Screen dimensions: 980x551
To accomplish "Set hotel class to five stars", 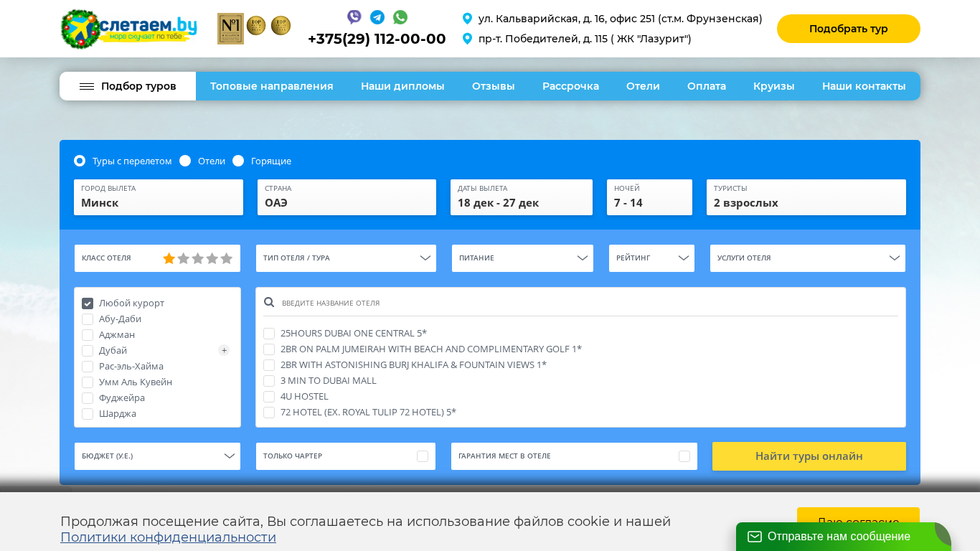I will [227, 258].
